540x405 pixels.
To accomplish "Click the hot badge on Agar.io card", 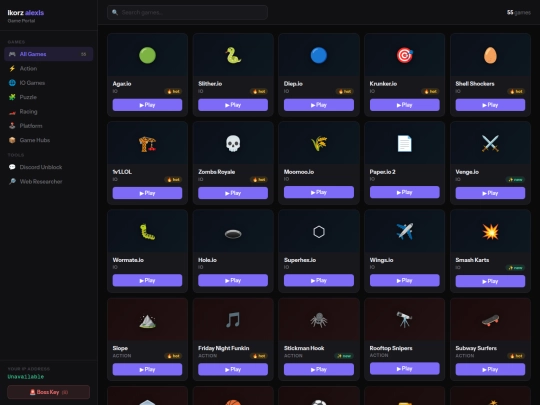I will click(173, 91).
